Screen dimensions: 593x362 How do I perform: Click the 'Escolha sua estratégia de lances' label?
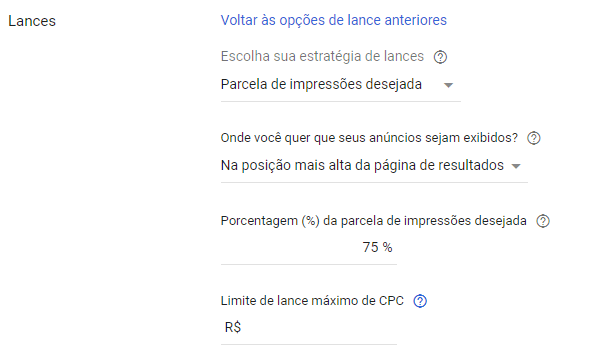[x=322, y=56]
